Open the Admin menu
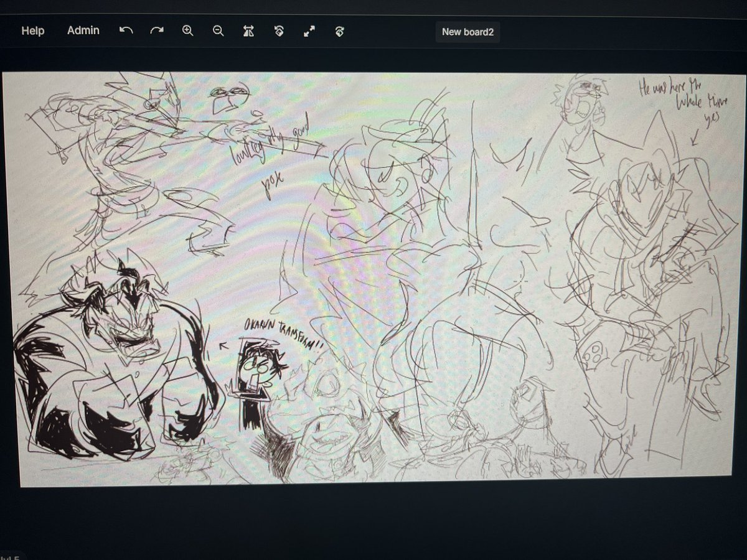Viewport: 747px width, 560px height. (83, 30)
